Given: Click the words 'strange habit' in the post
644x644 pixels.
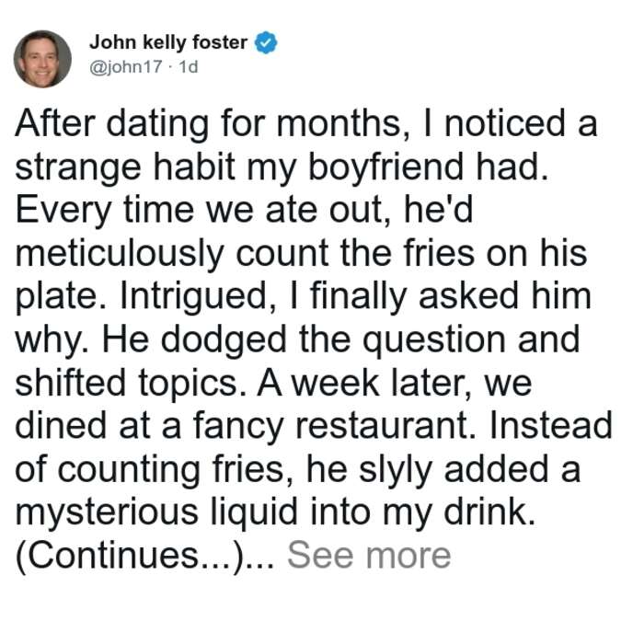Looking at the screenshot, I should (125, 167).
